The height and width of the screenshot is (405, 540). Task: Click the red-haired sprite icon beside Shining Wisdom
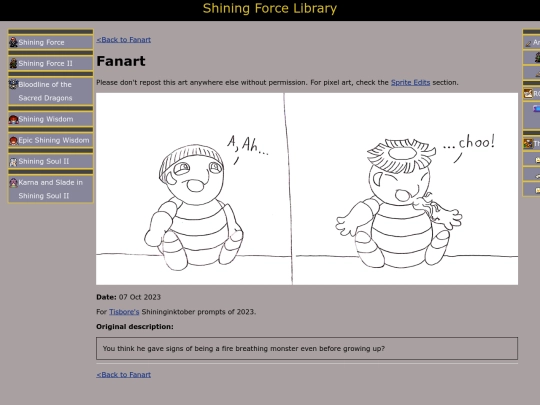tap(13, 119)
